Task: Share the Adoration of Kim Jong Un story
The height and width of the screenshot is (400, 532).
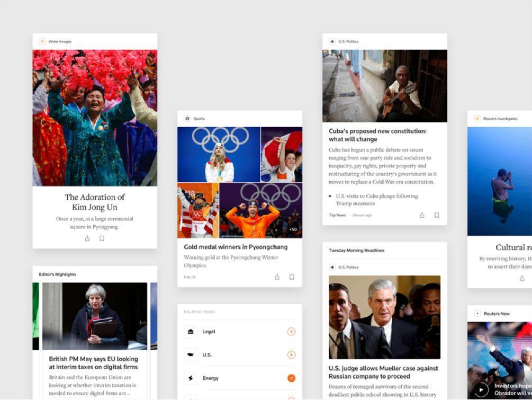Action: click(87, 238)
